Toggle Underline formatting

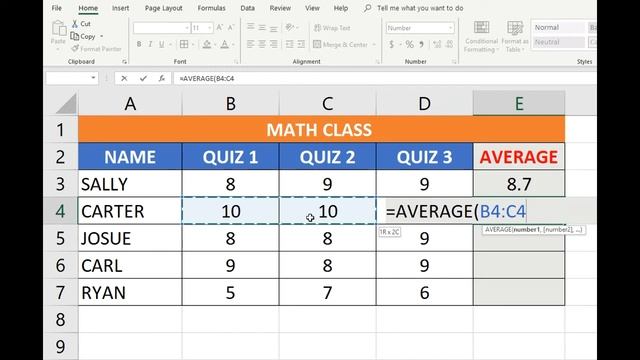pyautogui.click(x=162, y=44)
